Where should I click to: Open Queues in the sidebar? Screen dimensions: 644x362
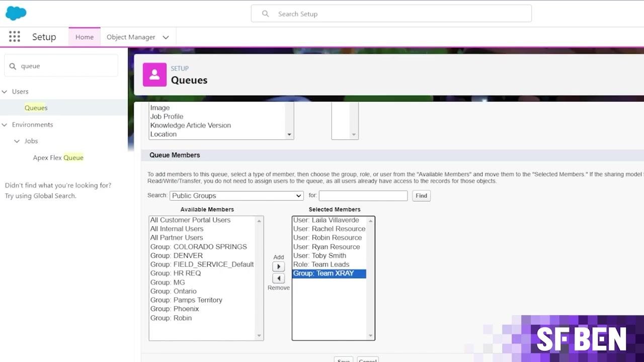36,108
